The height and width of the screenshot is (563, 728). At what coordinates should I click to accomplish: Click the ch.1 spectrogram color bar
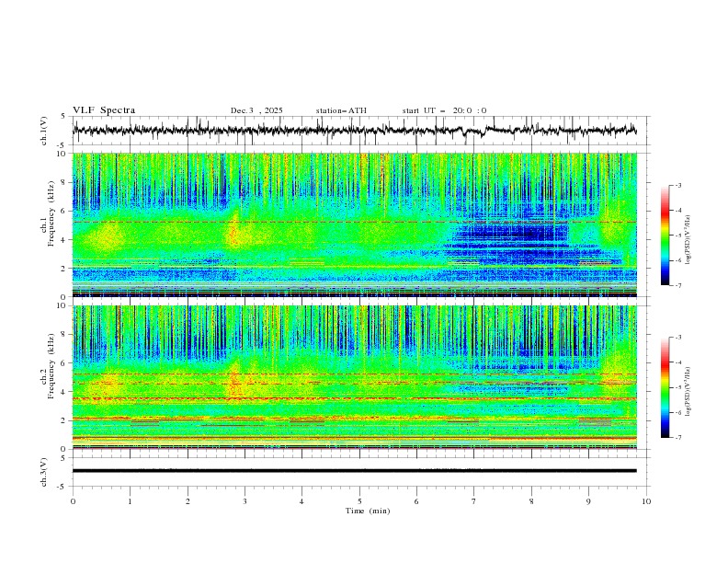tap(665, 236)
